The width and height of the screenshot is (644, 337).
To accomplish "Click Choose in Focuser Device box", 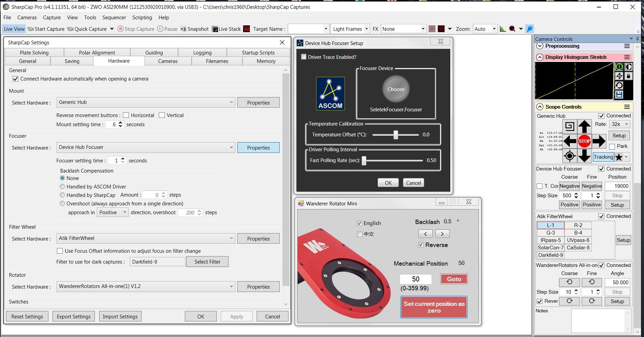I will click(396, 89).
